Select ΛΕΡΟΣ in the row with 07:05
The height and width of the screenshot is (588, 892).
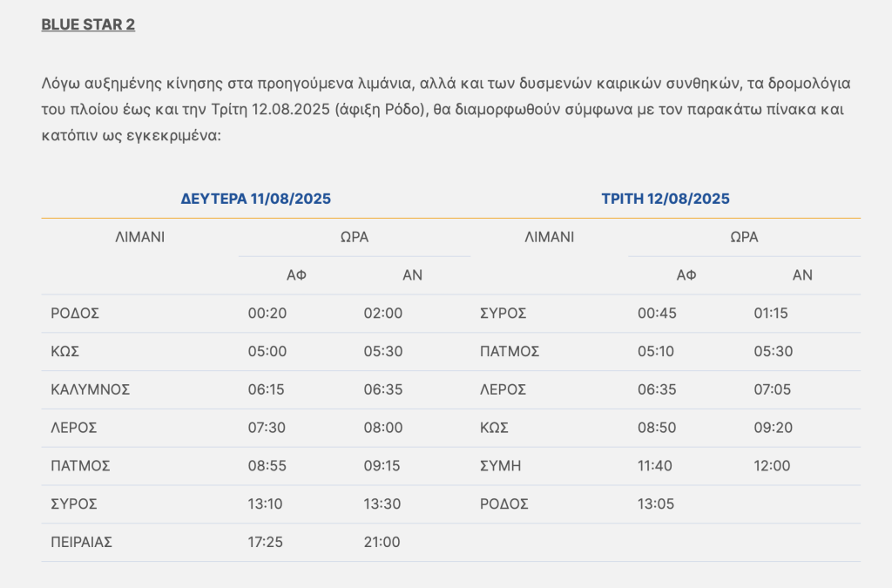pyautogui.click(x=503, y=389)
